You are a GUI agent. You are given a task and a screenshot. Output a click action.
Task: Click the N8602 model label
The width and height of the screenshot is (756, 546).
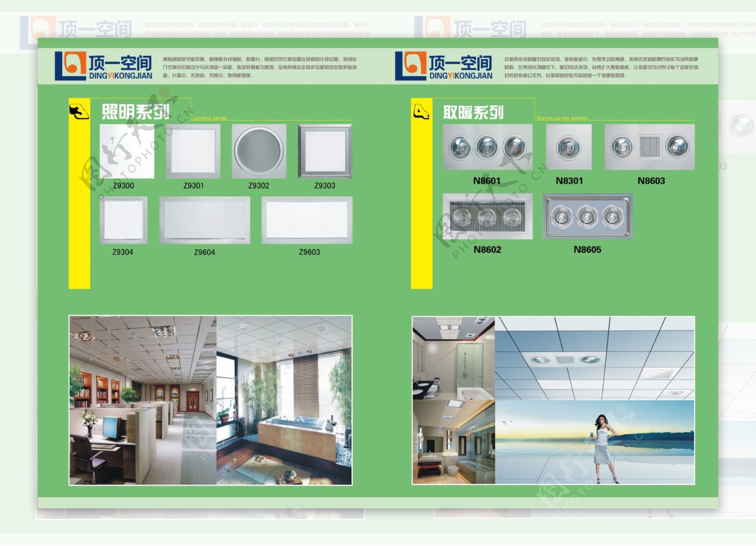(488, 249)
